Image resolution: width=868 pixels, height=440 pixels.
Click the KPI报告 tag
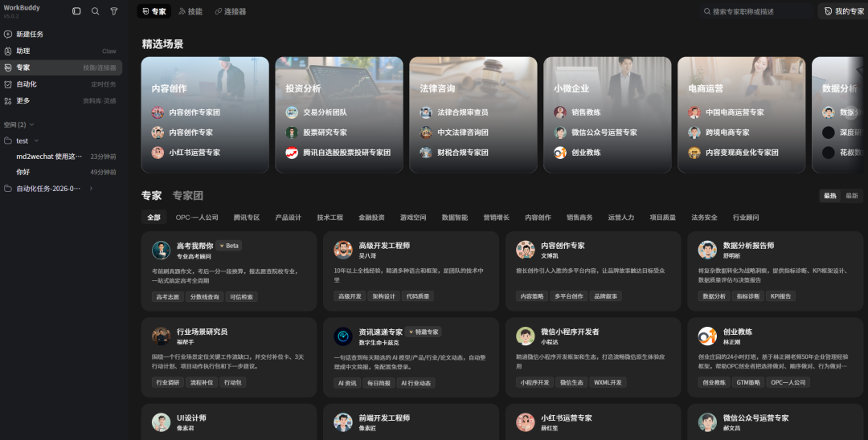coord(780,296)
